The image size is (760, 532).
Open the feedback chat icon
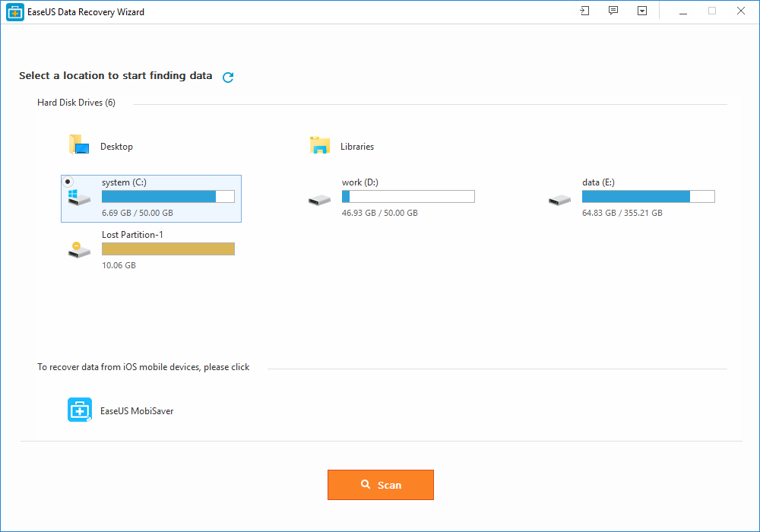[613, 11]
